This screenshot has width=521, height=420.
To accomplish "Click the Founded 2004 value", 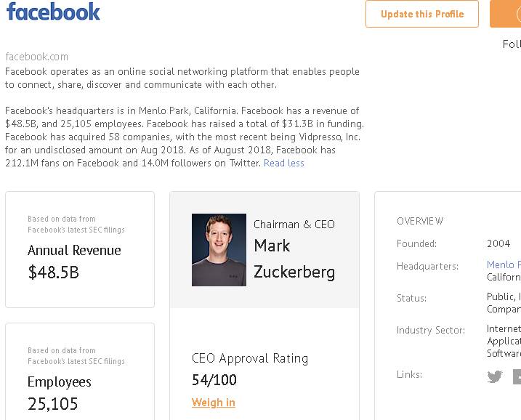I will point(498,243).
